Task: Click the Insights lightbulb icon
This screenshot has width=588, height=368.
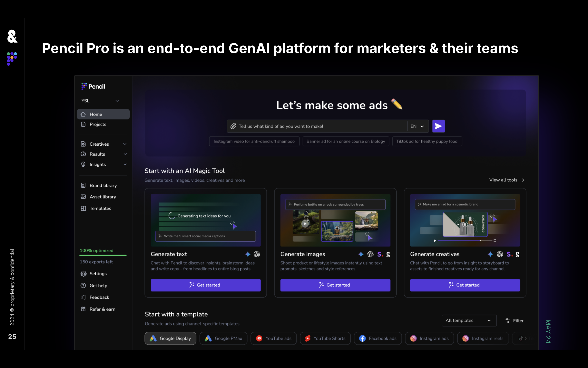Action: click(83, 164)
